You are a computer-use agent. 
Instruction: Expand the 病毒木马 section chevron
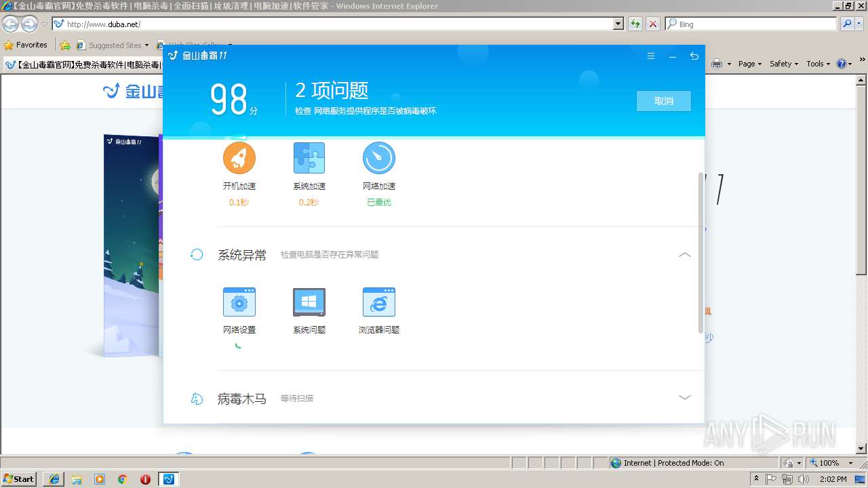point(685,398)
